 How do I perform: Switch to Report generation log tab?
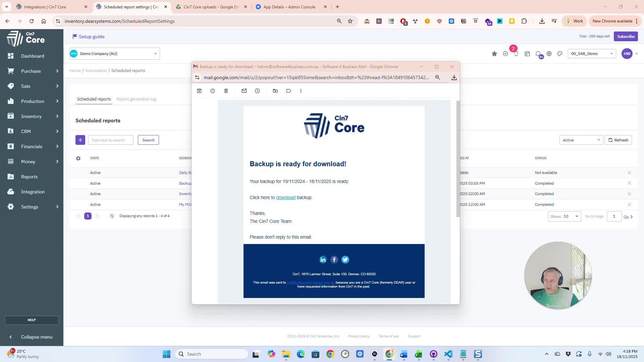point(136,99)
